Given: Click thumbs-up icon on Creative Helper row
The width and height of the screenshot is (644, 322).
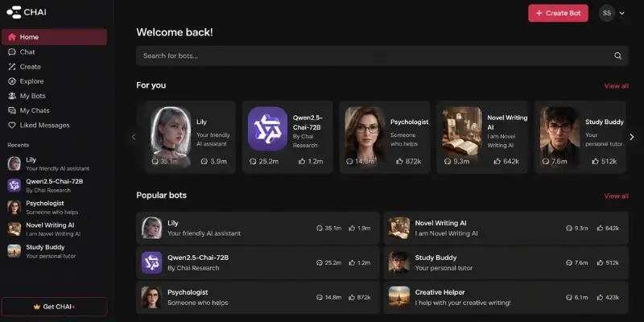Looking at the screenshot, I should pos(600,297).
